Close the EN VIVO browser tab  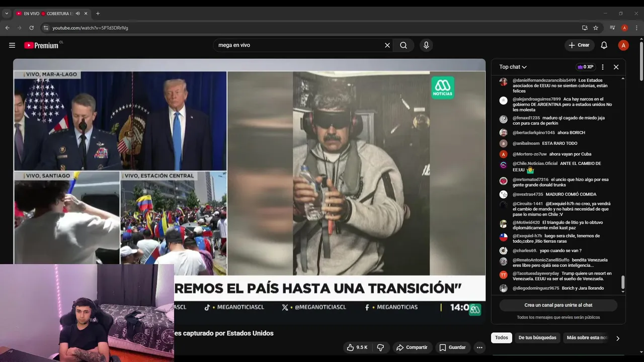point(87,14)
